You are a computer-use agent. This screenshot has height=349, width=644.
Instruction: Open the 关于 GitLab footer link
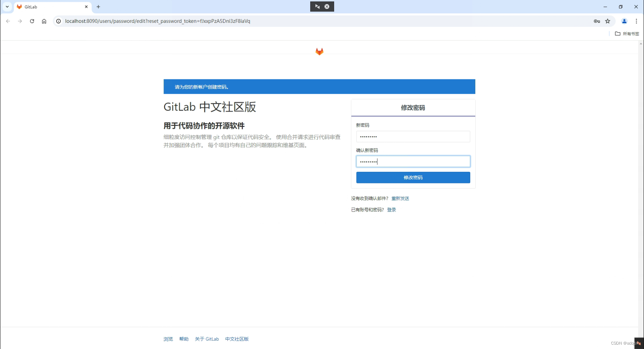207,339
